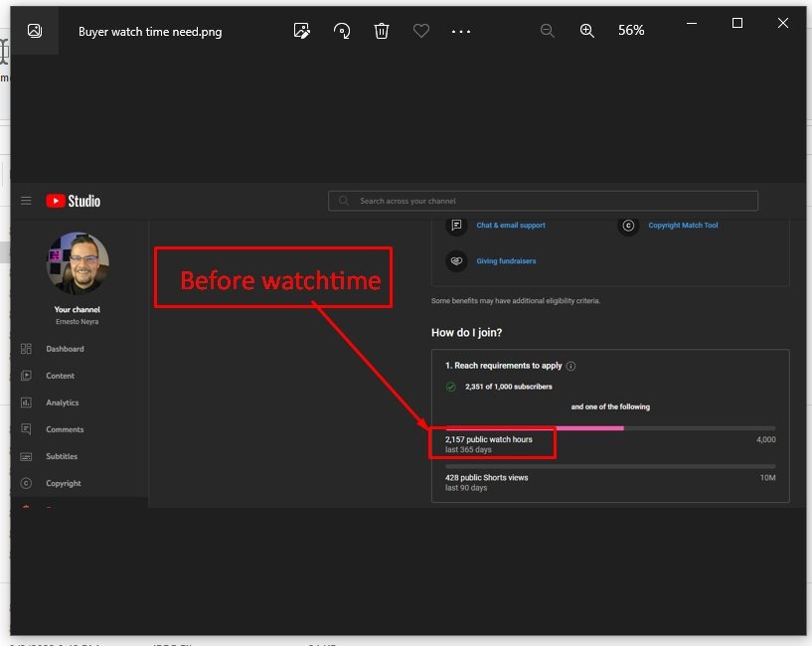Add photo to favorites with heart icon
Image resolution: width=812 pixels, height=646 pixels.
click(421, 31)
